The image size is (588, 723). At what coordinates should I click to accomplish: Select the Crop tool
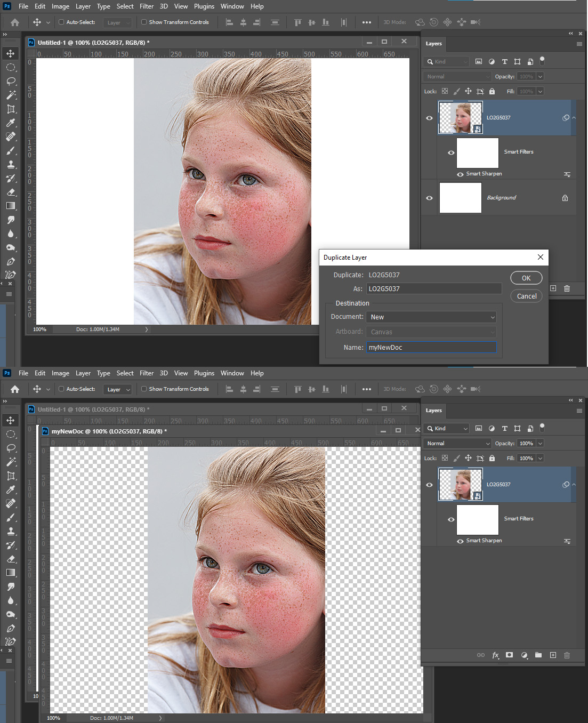[x=11, y=109]
